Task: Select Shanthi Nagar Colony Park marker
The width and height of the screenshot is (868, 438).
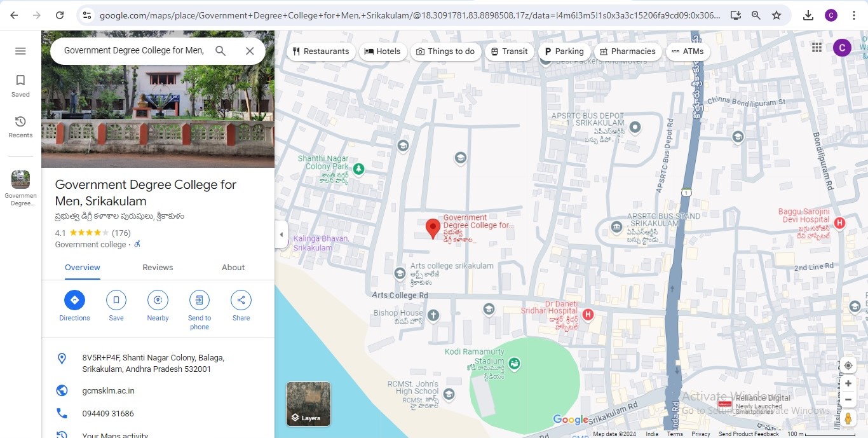Action: coord(358,169)
